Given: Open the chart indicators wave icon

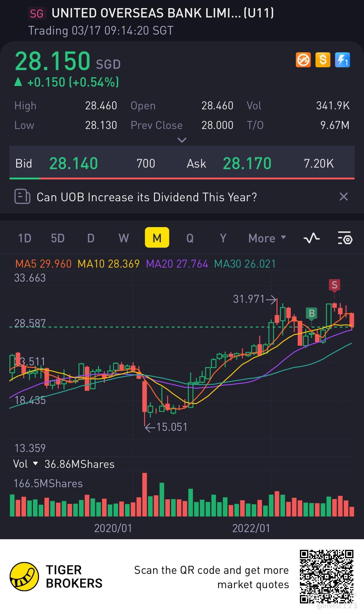Looking at the screenshot, I should (x=311, y=238).
